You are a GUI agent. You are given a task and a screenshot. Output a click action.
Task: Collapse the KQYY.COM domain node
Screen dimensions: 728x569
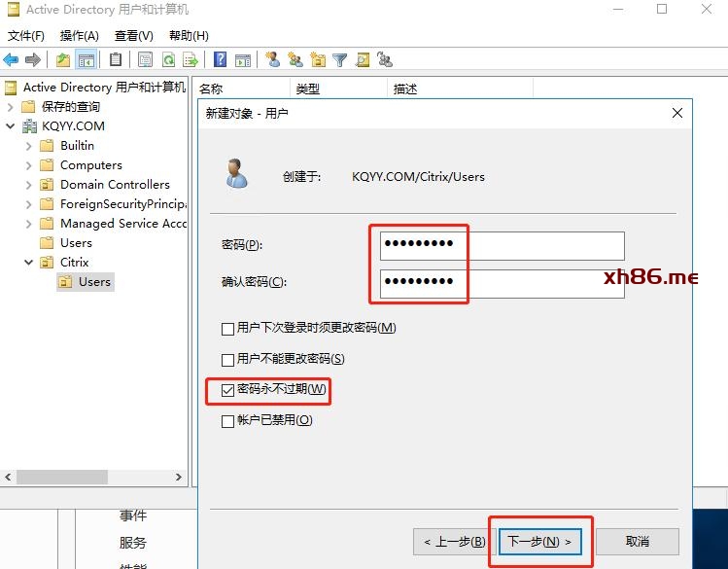(x=11, y=126)
